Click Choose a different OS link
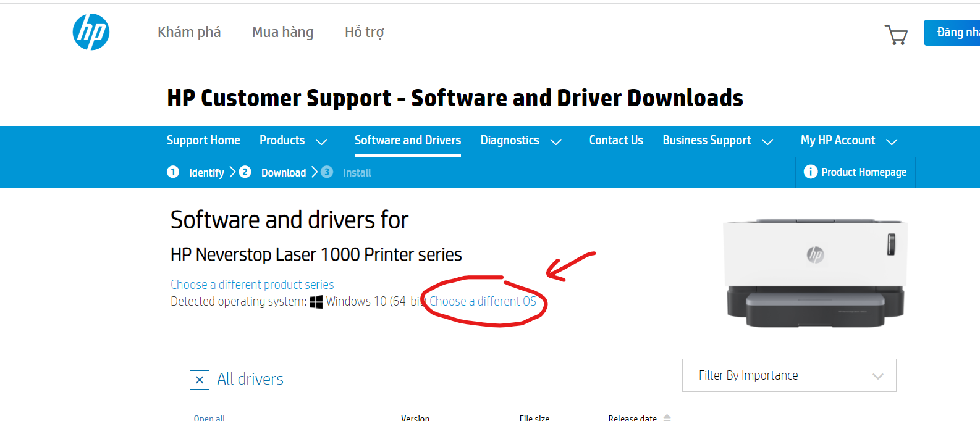Screen dimensions: 980x421 click(x=483, y=301)
